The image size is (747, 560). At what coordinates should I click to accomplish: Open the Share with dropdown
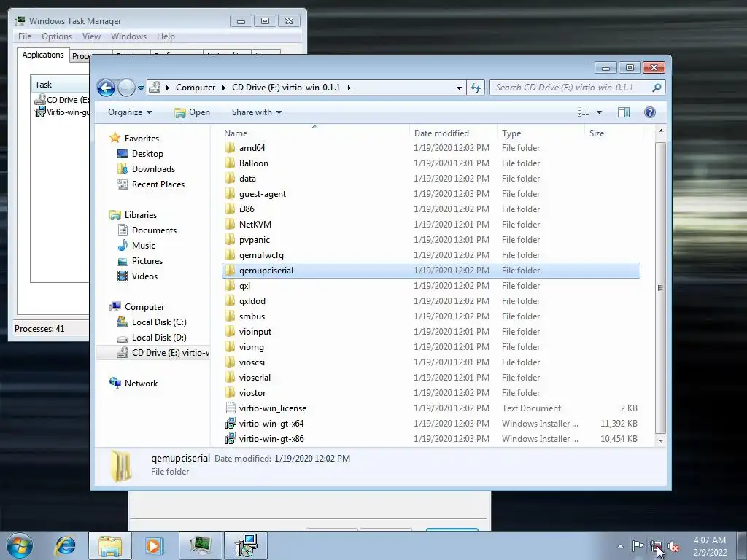coord(256,112)
